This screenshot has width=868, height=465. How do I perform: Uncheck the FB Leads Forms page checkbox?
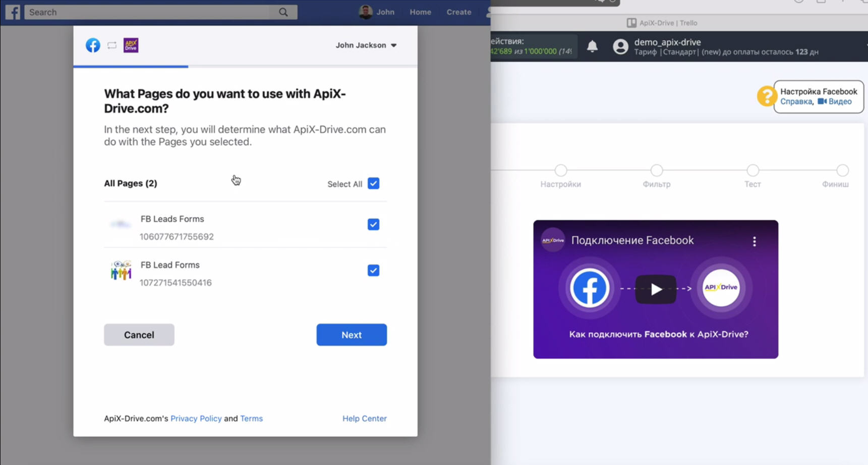click(373, 224)
